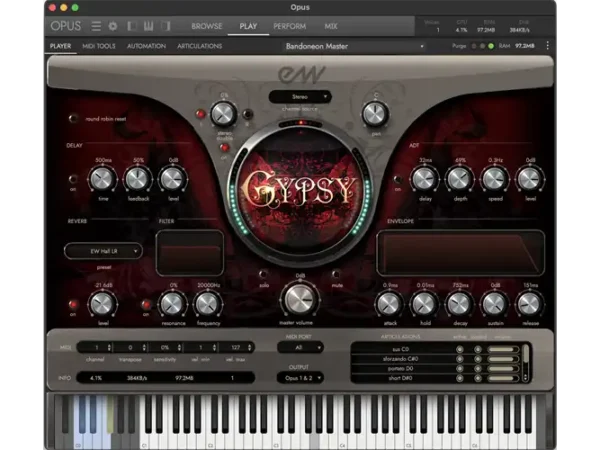
Task: Open the MIDI Tools sub-tab
Action: [99, 46]
